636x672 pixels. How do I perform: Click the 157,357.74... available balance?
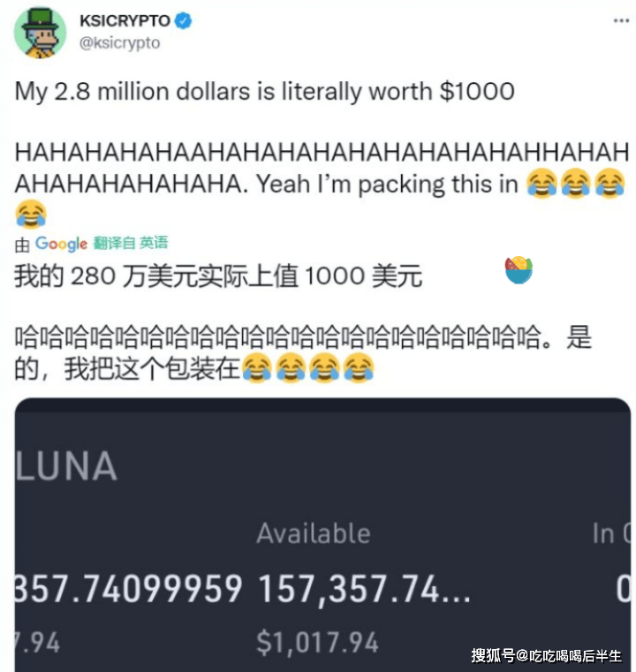(x=364, y=589)
